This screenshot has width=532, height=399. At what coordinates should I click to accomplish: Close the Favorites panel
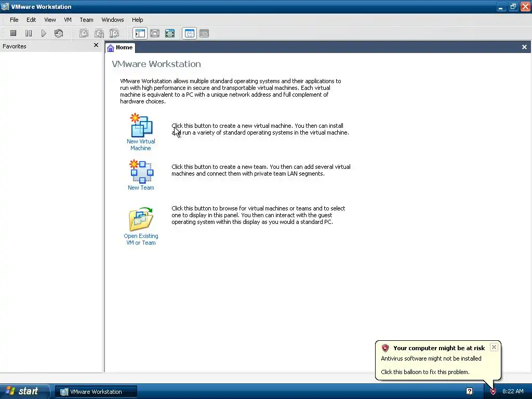coord(96,45)
